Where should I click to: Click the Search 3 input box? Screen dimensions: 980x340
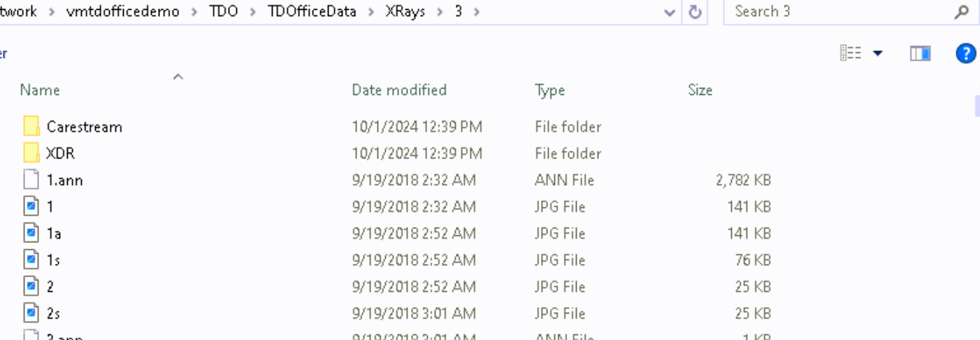[839, 12]
